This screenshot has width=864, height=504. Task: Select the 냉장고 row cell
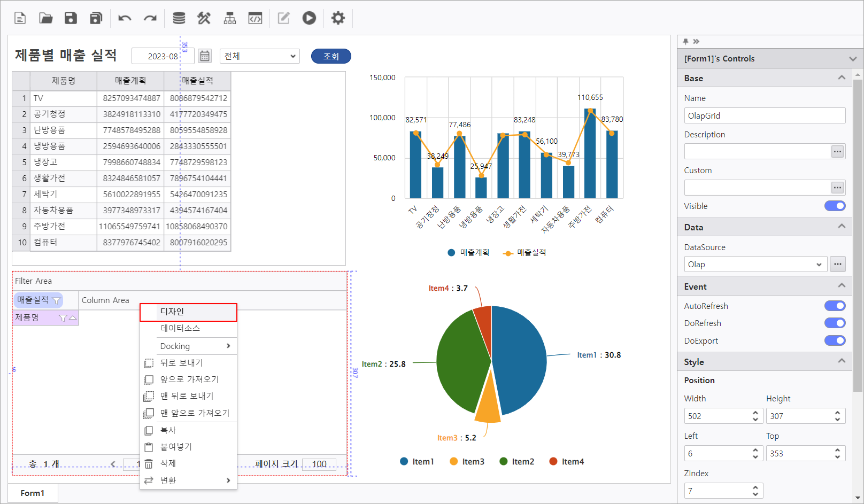(x=64, y=162)
